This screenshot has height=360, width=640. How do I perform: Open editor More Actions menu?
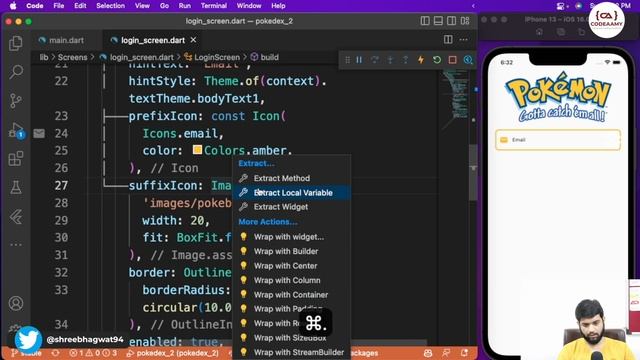(x=463, y=40)
